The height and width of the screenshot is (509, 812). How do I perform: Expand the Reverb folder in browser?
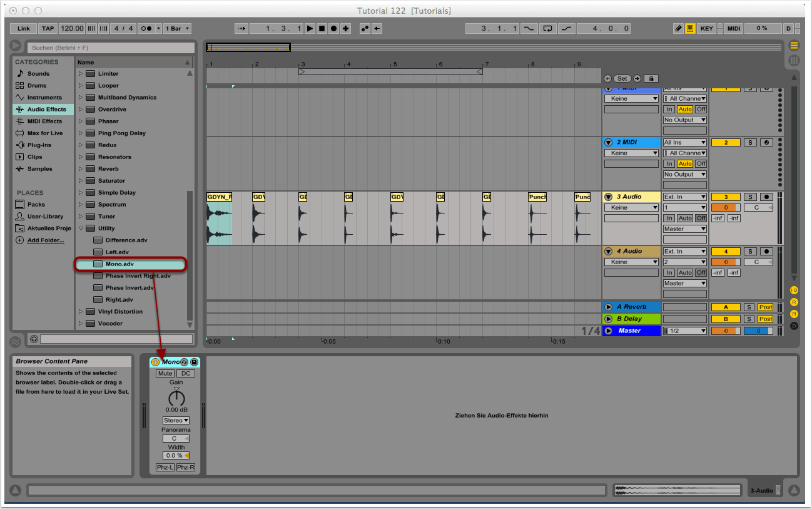coord(81,169)
